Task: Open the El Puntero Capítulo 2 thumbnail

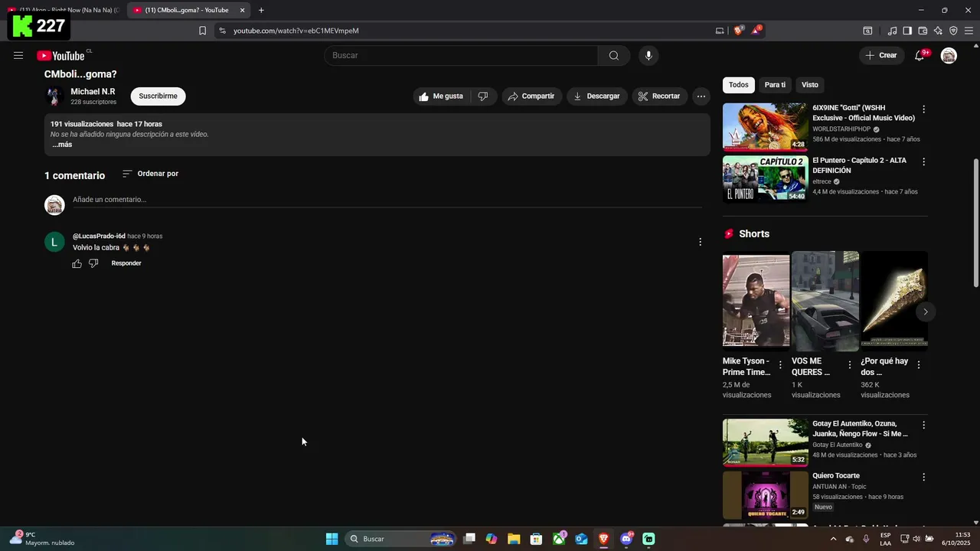Action: pos(765,179)
